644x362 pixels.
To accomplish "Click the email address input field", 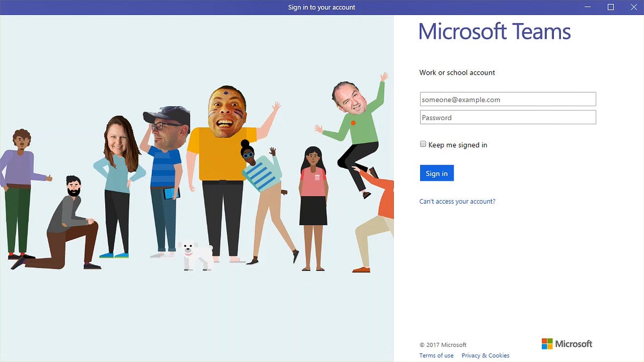I will point(507,99).
